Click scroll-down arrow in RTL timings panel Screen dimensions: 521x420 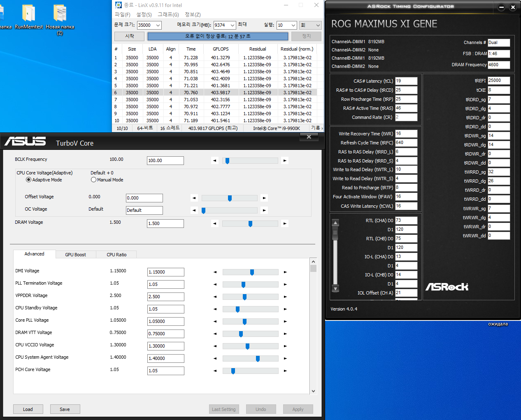[335, 288]
